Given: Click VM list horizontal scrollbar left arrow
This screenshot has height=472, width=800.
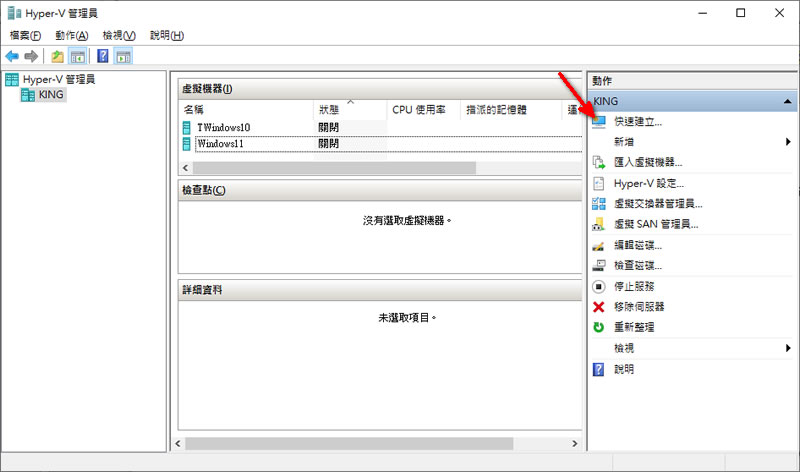Looking at the screenshot, I should pyautogui.click(x=185, y=168).
